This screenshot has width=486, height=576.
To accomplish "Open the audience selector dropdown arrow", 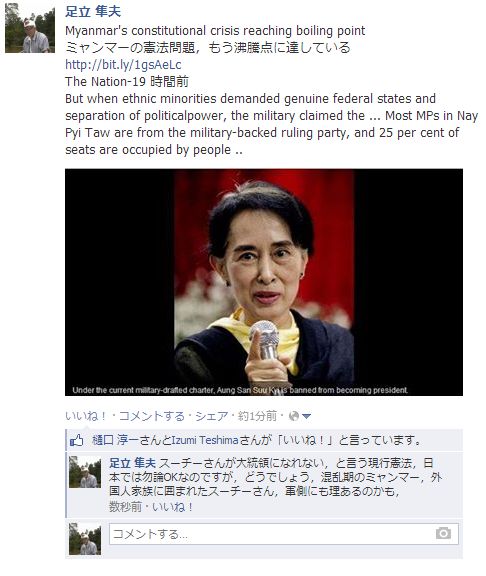I will pyautogui.click(x=306, y=416).
